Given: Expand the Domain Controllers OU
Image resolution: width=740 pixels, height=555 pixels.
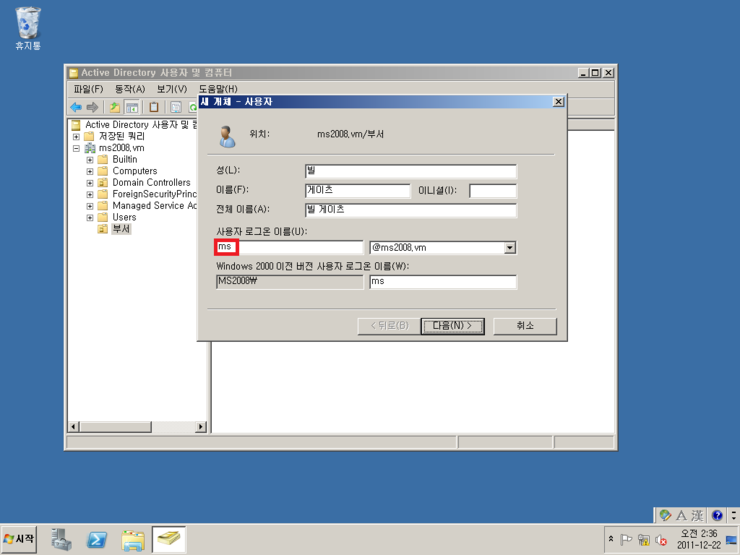Looking at the screenshot, I should [x=90, y=183].
